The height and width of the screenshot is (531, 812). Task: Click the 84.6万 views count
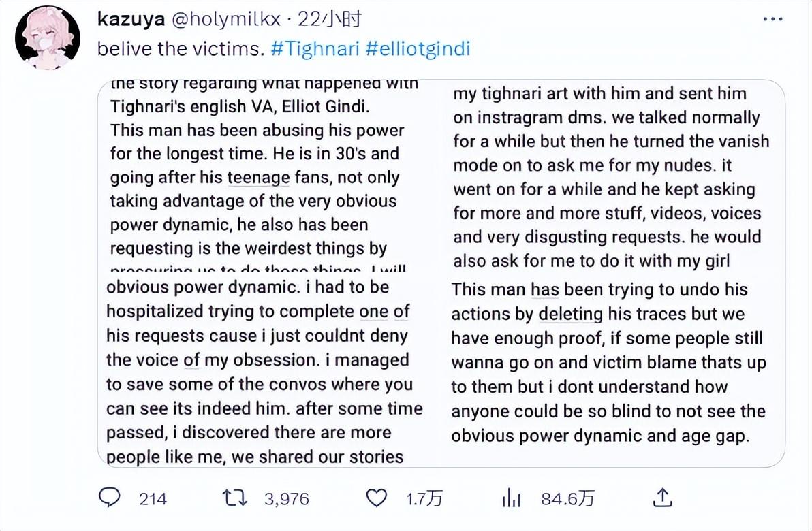tap(567, 499)
